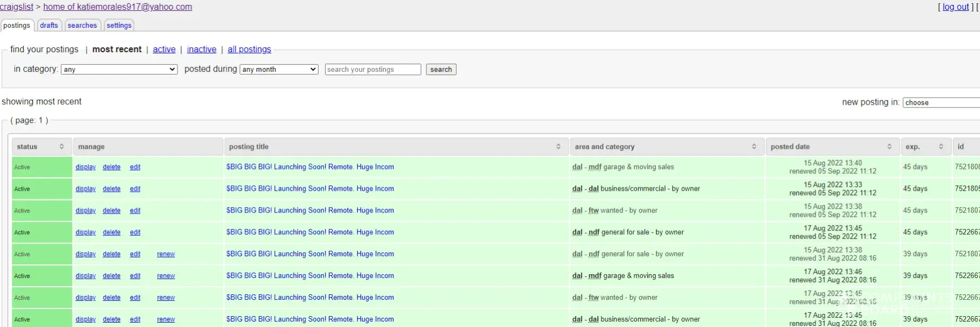The height and width of the screenshot is (327, 980).
Task: Show active postings filter link
Action: (164, 49)
